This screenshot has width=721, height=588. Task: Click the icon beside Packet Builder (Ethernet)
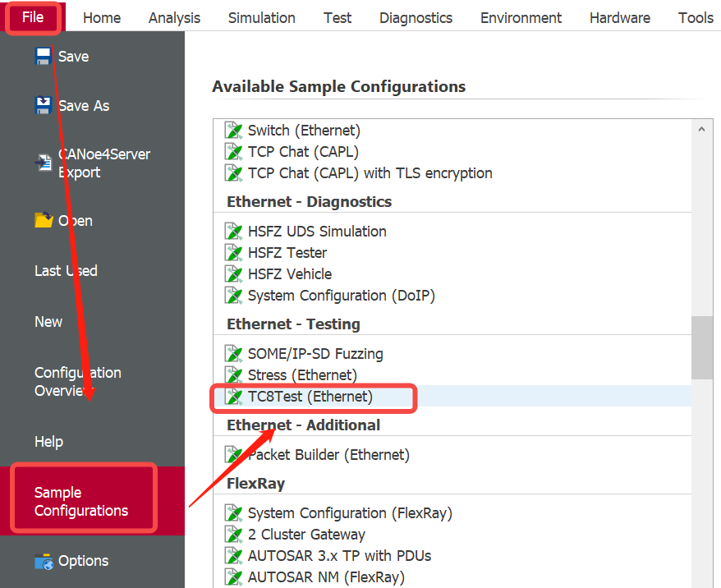pos(233,455)
